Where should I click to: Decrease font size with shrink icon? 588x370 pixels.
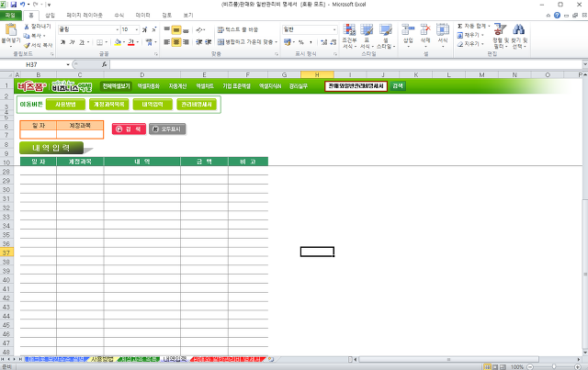tap(154, 29)
